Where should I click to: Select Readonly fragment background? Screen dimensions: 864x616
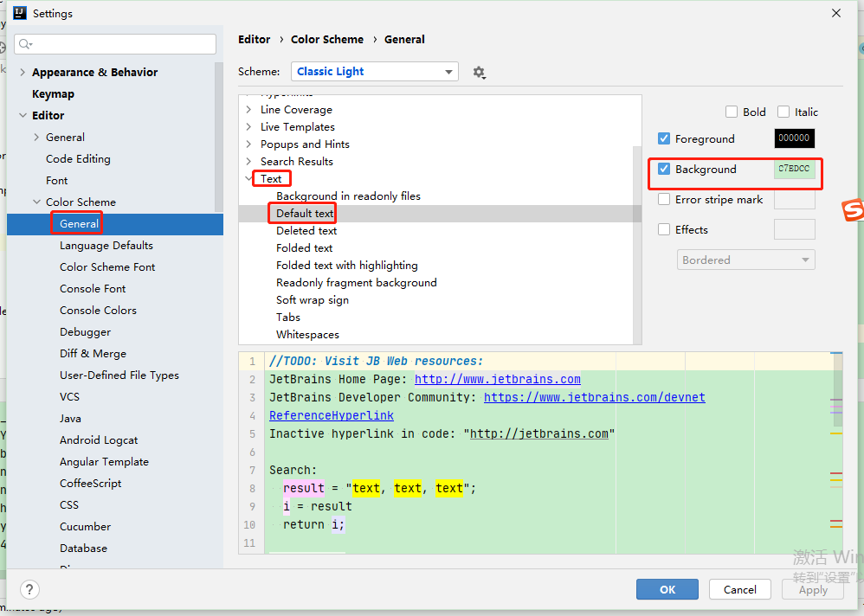coord(357,282)
